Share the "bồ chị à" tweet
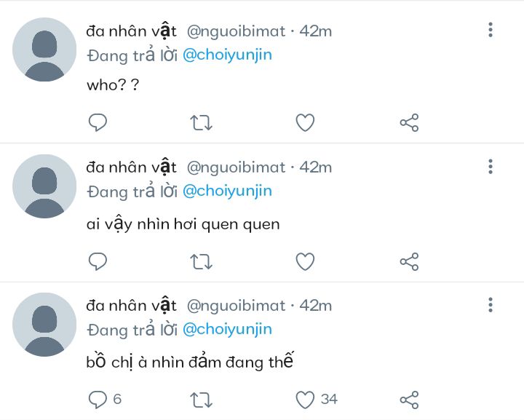Image resolution: width=524 pixels, height=420 pixels. (x=409, y=400)
